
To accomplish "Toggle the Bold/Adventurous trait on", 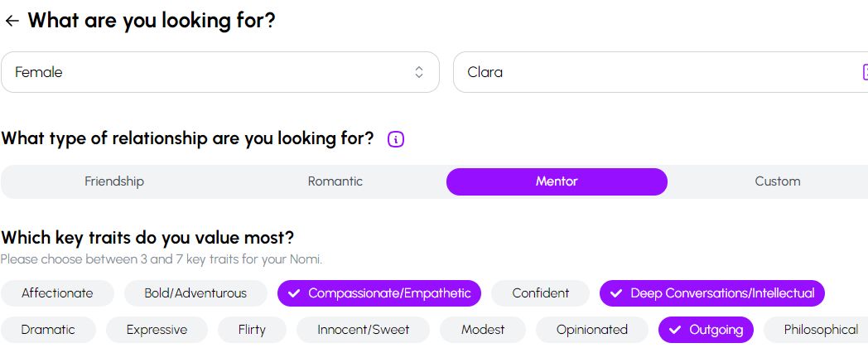I will 195,293.
